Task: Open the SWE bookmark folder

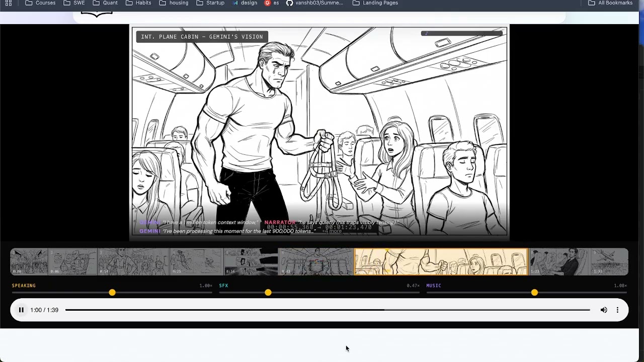Action: 74,3
